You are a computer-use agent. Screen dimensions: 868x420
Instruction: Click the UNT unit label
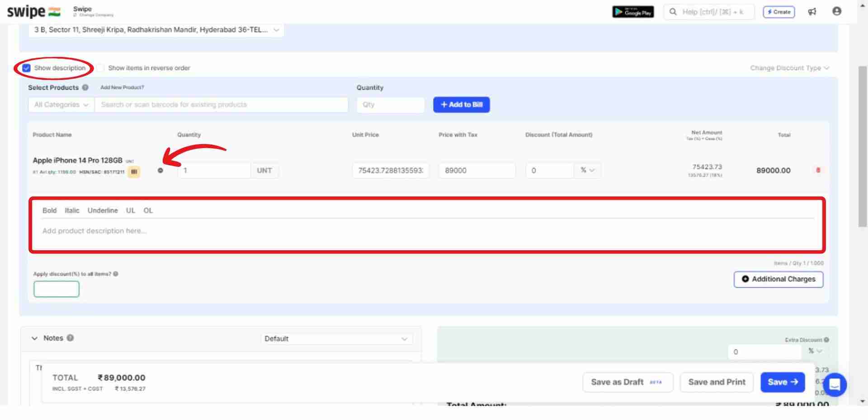click(264, 171)
